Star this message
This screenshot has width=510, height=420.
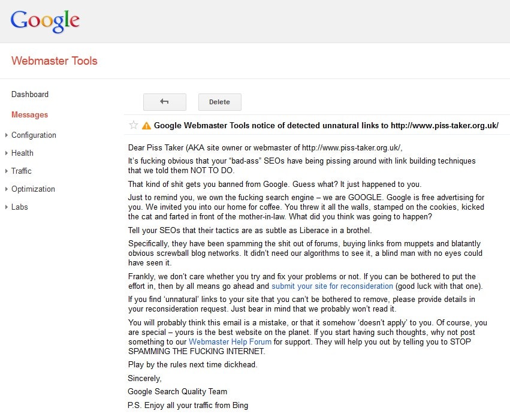coord(134,125)
